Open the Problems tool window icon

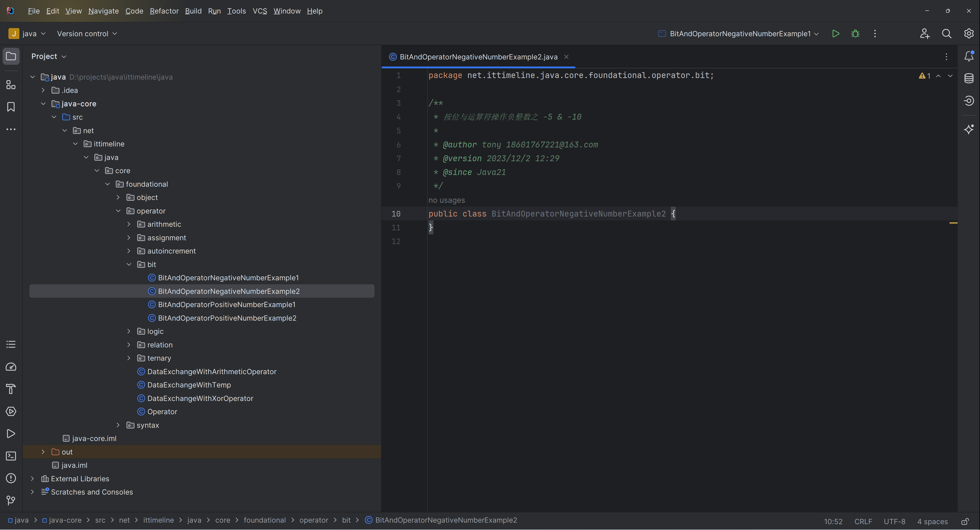(11, 478)
